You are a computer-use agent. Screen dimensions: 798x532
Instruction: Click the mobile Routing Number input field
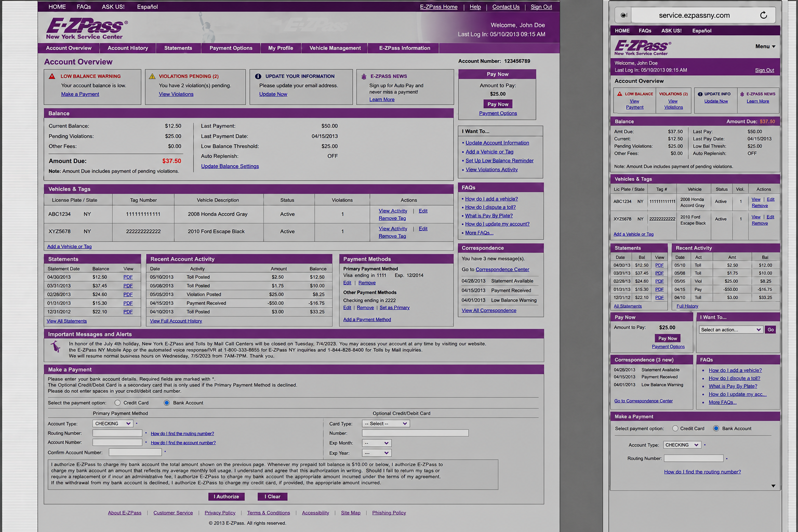694,458
